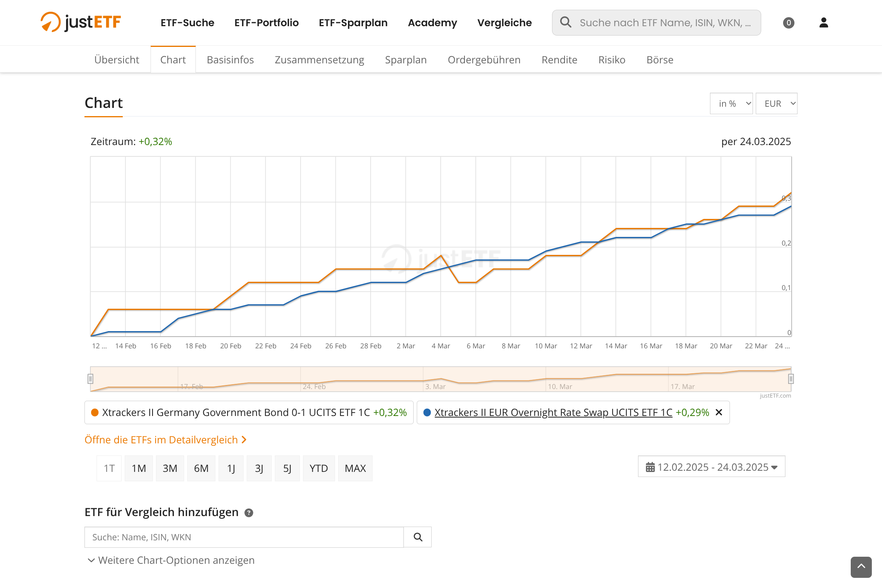882x588 pixels.
Task: Open the Academy menu
Action: tap(432, 23)
